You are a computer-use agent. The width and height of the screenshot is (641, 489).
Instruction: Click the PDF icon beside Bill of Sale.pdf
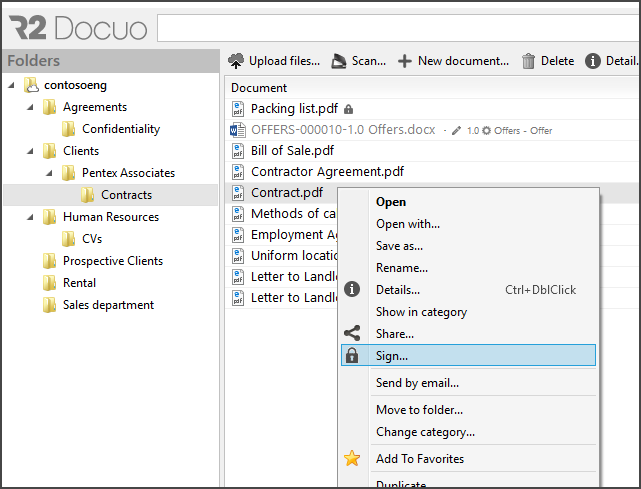238,151
